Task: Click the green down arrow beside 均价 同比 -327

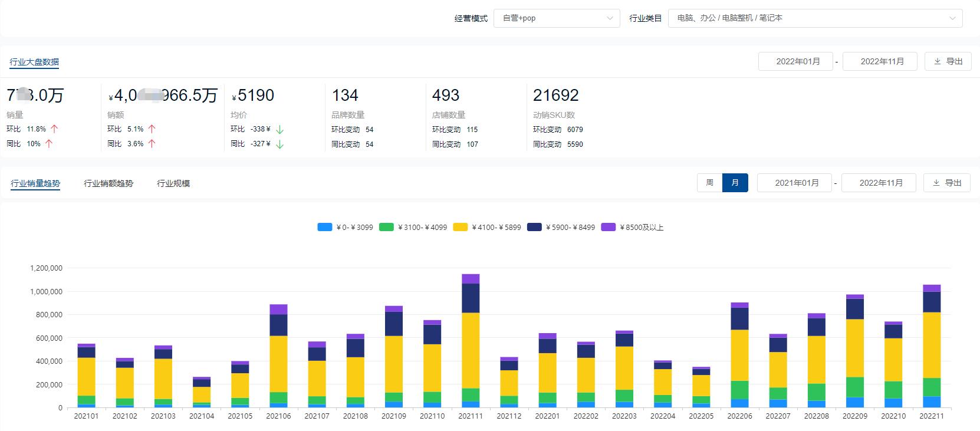Action: pyautogui.click(x=280, y=144)
